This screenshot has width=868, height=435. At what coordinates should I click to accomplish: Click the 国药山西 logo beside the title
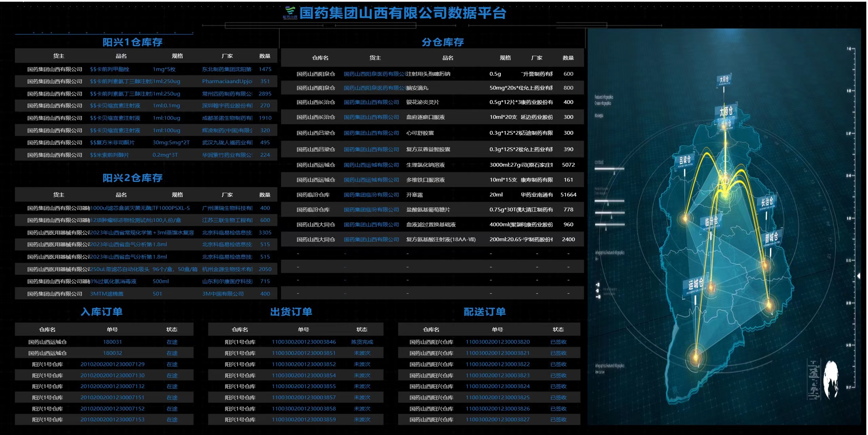coord(290,13)
